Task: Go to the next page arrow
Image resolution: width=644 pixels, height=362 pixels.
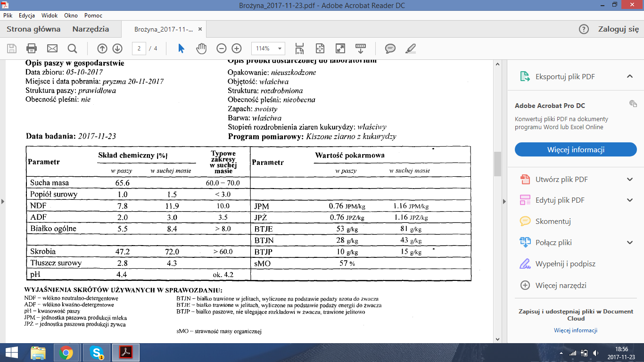Action: point(117,49)
